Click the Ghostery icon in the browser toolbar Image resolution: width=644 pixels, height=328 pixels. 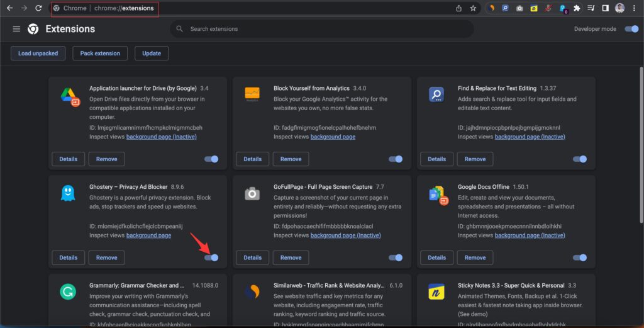coord(562,9)
